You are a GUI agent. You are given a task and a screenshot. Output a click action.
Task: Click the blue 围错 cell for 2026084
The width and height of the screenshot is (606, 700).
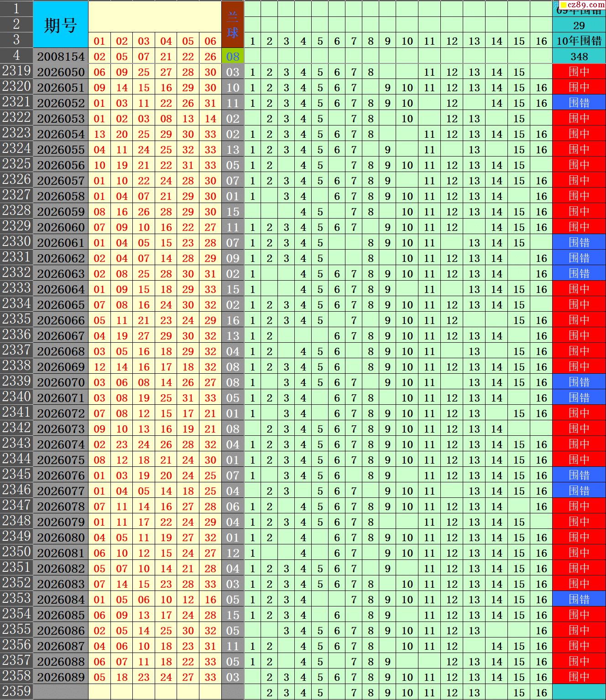click(x=579, y=600)
